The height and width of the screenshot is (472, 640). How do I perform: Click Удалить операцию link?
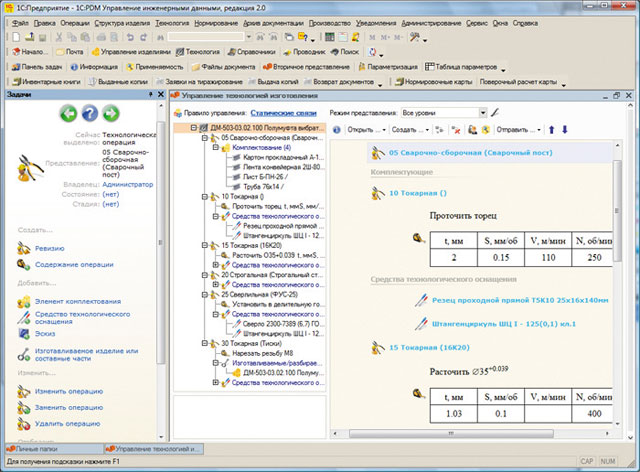67,424
